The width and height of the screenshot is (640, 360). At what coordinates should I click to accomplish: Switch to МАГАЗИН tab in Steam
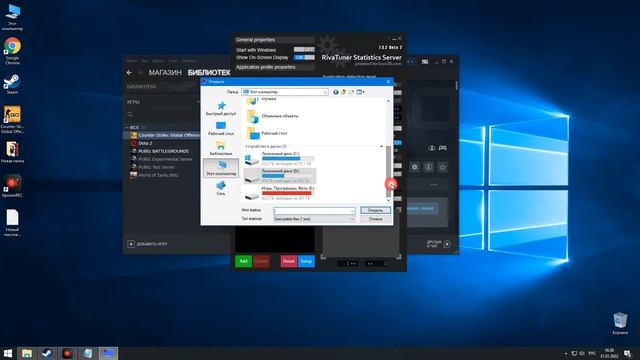coord(165,73)
